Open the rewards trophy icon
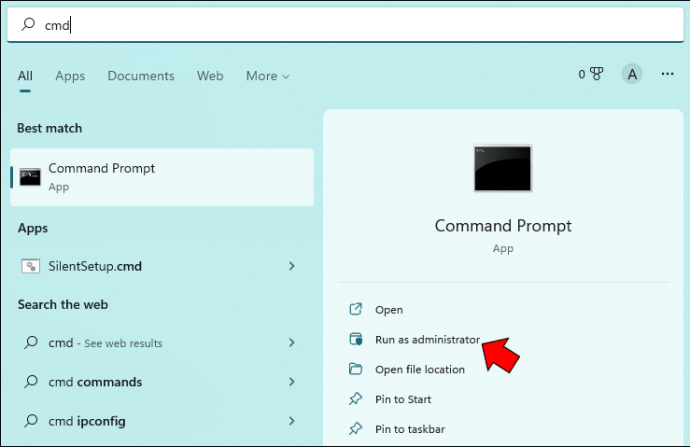Image resolution: width=690 pixels, height=447 pixels. click(x=596, y=74)
